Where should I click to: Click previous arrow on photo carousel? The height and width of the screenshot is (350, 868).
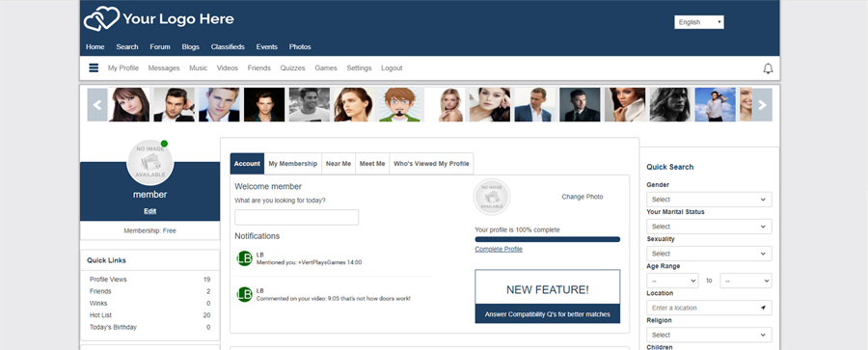97,105
